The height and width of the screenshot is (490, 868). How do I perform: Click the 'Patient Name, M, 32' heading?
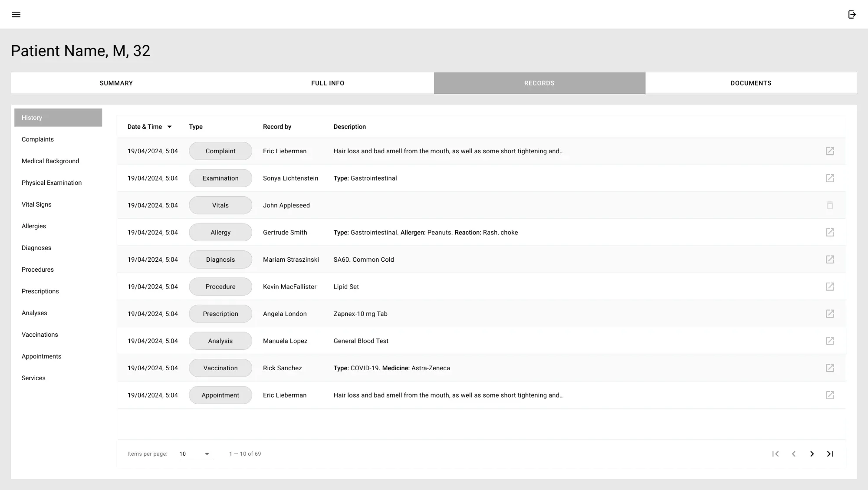tap(81, 51)
